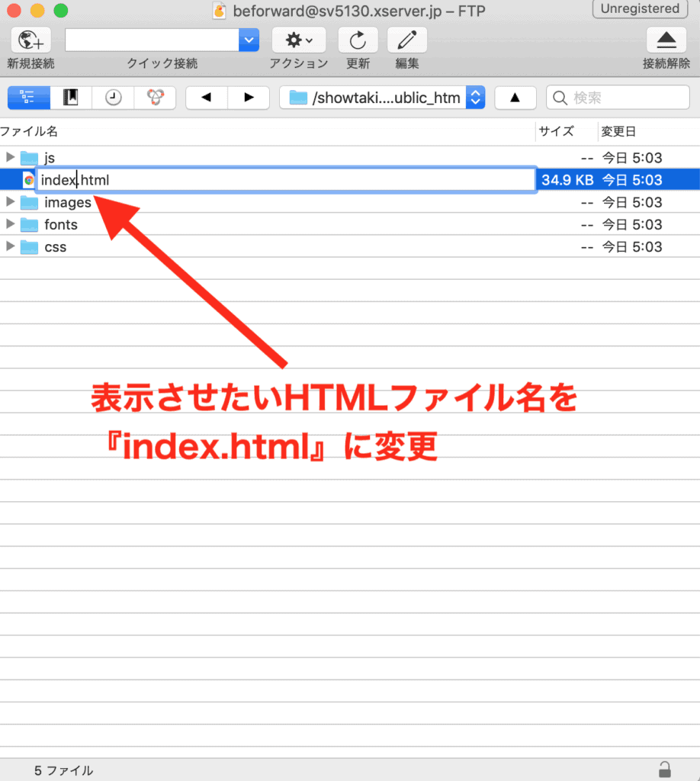Viewport: 700px width, 781px height.
Task: Click the 新規接続 label
Action: click(31, 63)
